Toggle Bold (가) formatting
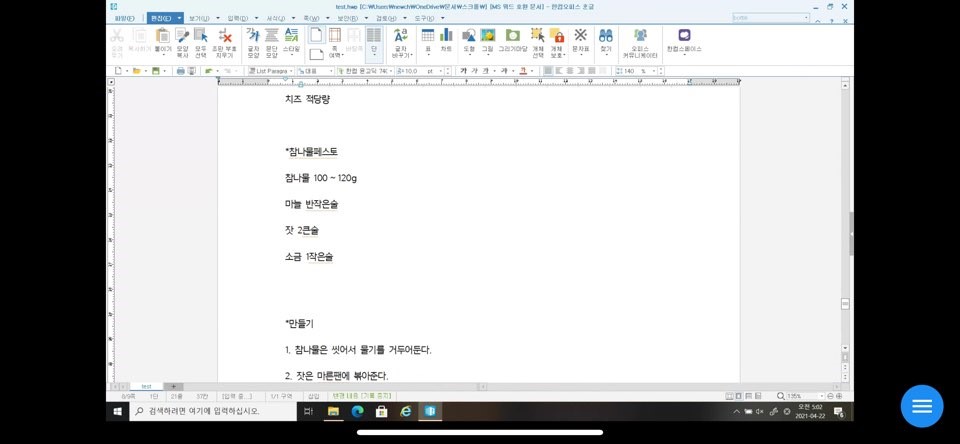The image size is (960, 444). (x=463, y=71)
